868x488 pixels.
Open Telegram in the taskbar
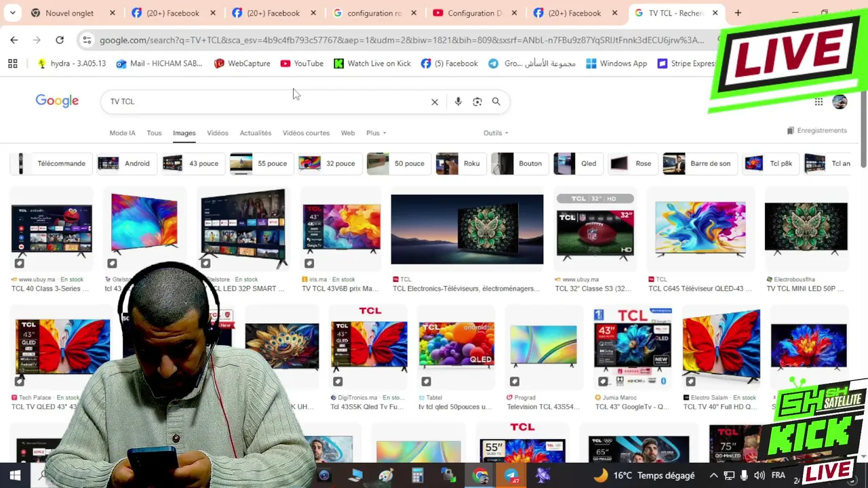pyautogui.click(x=511, y=476)
